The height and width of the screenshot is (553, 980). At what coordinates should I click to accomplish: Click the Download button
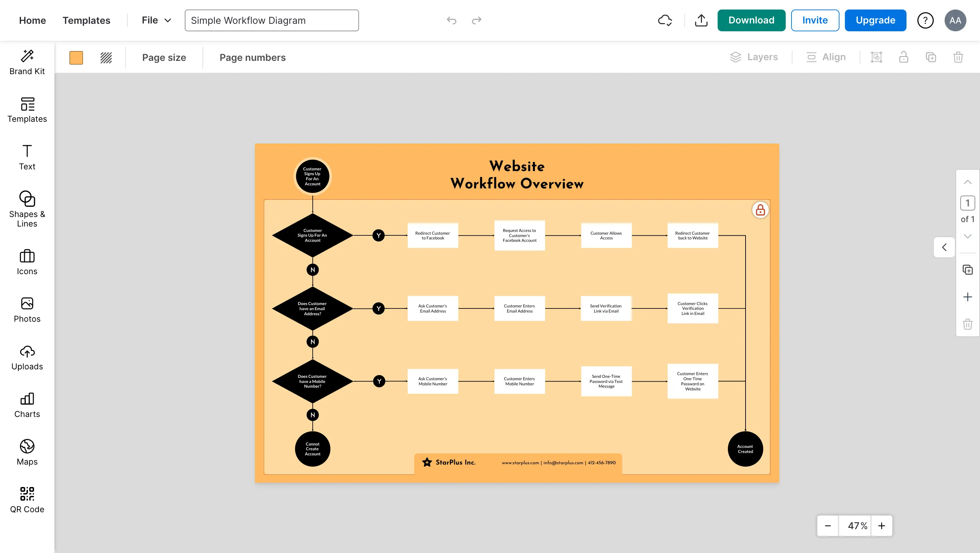[751, 20]
